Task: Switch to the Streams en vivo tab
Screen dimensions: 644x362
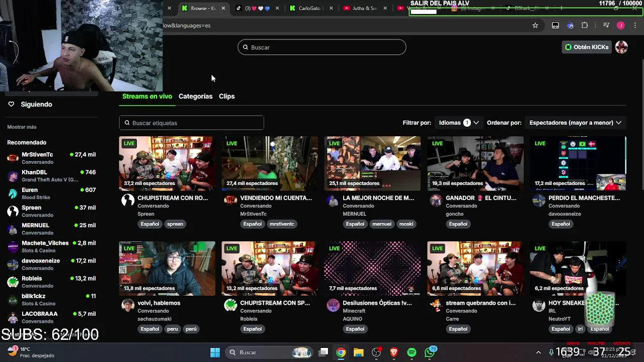Action: 147,96
